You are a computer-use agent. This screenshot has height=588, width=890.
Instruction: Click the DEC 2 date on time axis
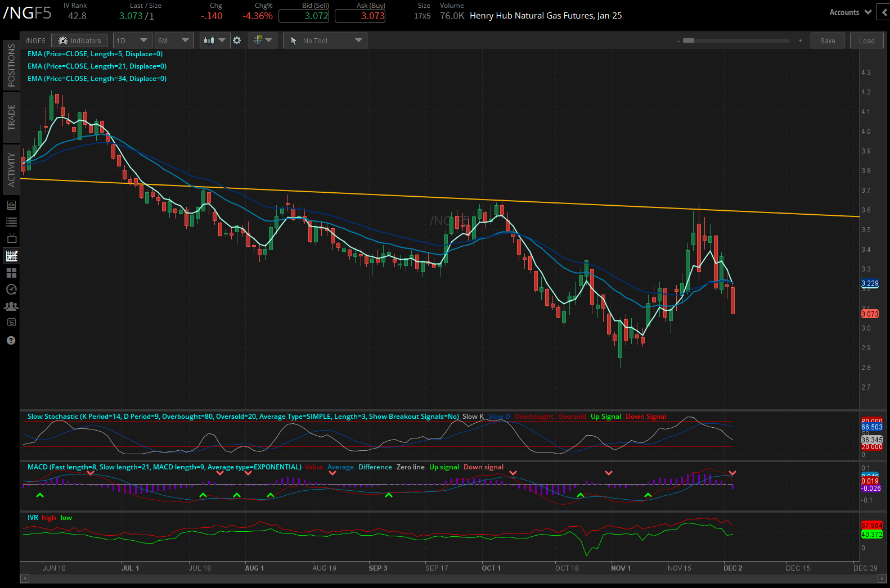point(732,568)
